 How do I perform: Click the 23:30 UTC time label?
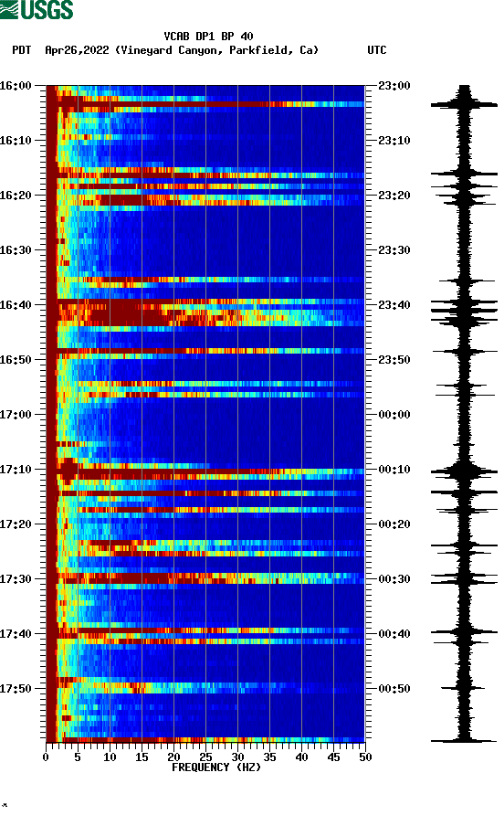394,250
